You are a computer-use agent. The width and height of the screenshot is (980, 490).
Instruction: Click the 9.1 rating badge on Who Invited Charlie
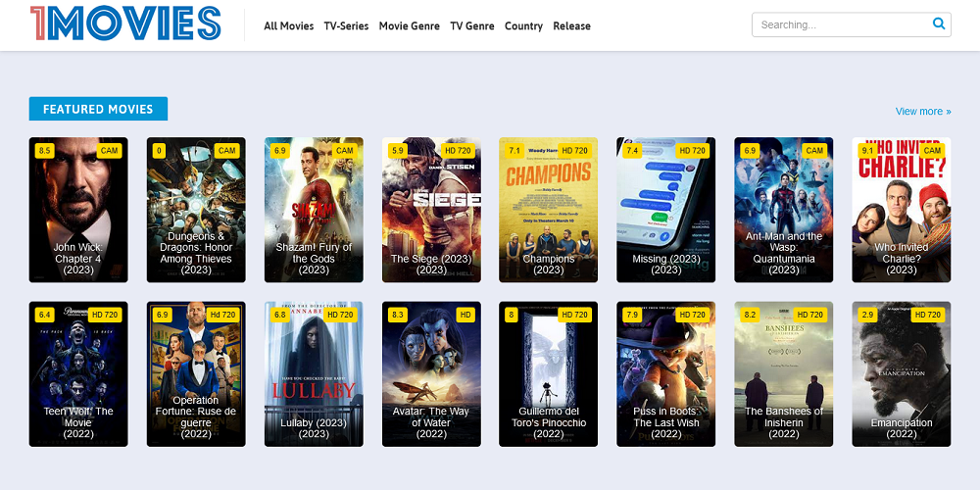click(867, 151)
